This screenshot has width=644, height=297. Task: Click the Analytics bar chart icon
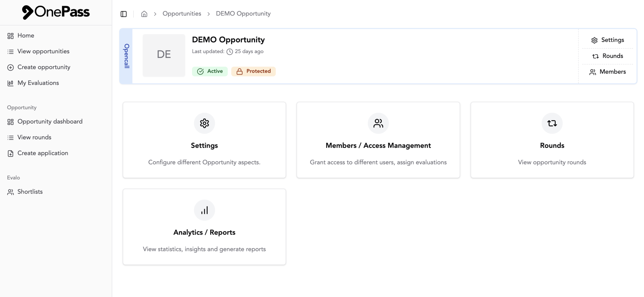point(204,210)
